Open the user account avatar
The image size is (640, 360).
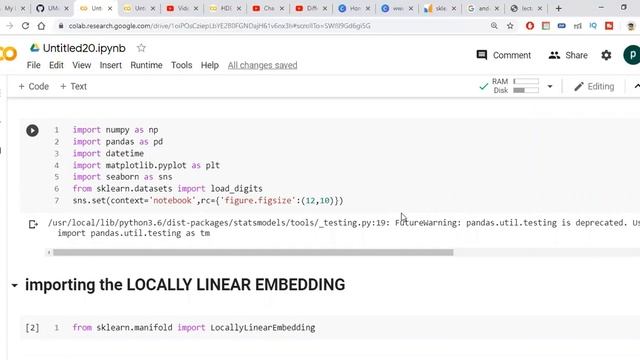pos(631,55)
